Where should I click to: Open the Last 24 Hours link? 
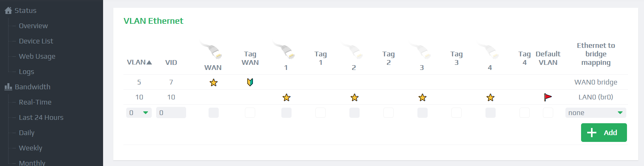point(41,117)
